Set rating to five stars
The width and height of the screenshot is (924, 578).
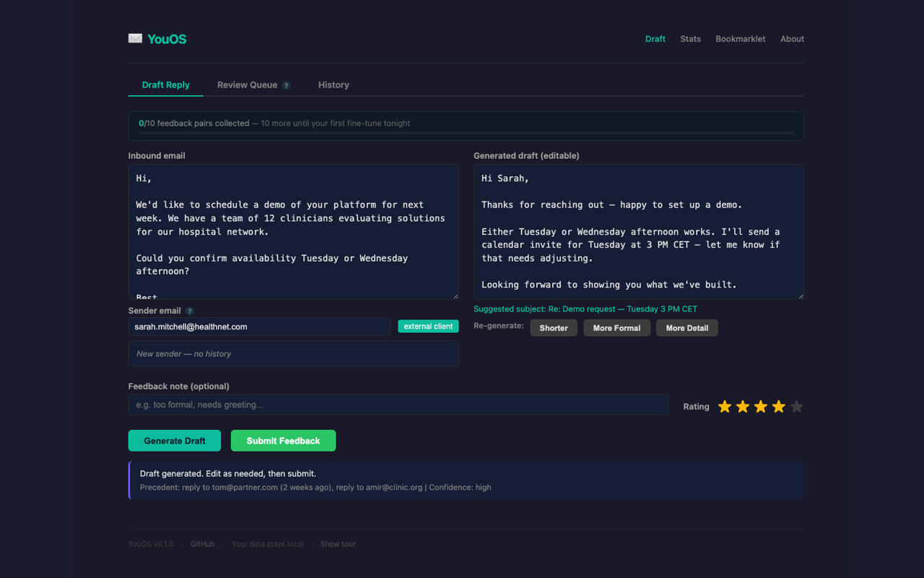tap(796, 407)
